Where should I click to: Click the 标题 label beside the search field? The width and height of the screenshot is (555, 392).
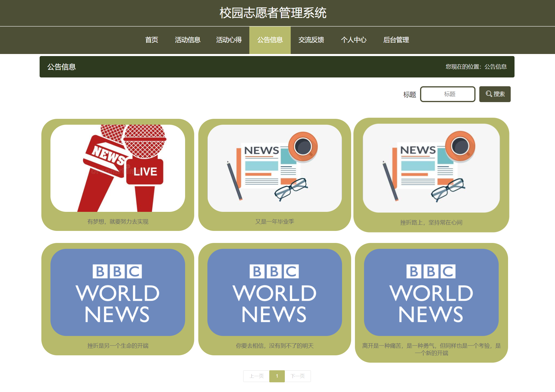pyautogui.click(x=410, y=94)
